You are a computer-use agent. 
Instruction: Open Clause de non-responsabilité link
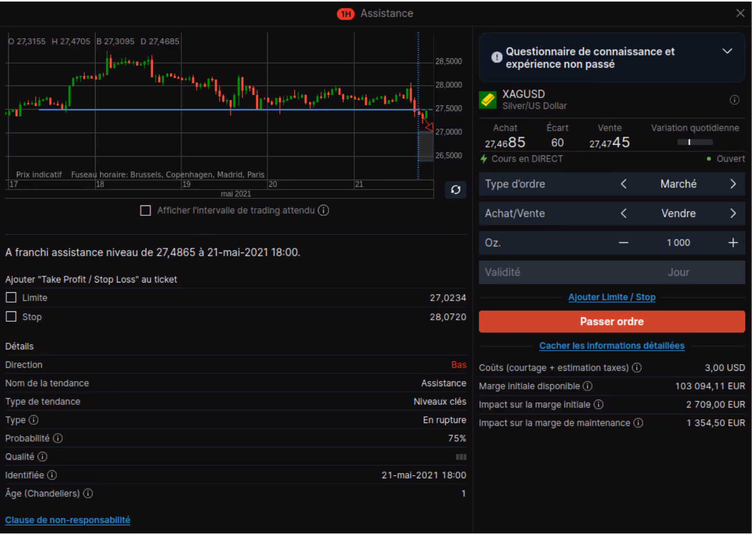point(68,520)
